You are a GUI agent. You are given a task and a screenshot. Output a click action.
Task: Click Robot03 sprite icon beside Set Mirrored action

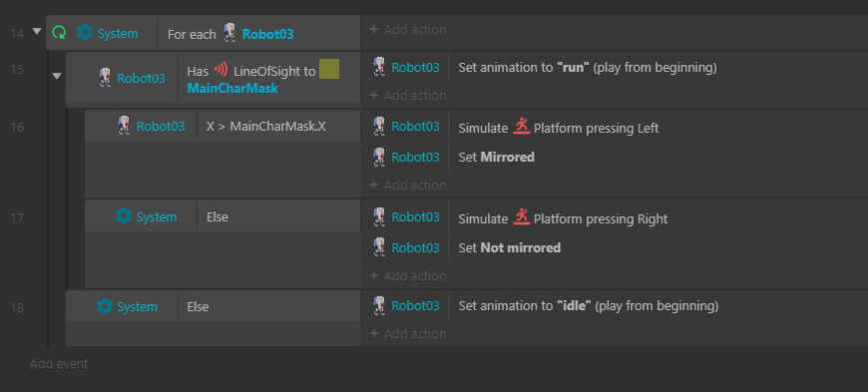(379, 157)
